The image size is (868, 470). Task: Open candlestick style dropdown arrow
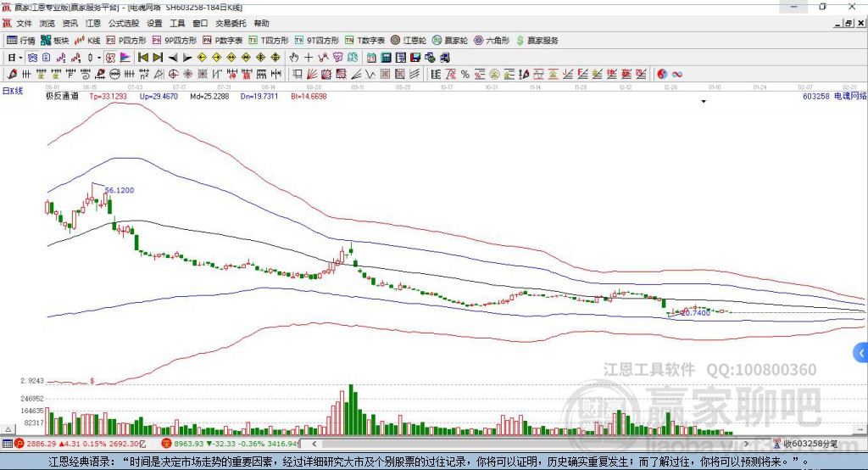(x=99, y=58)
